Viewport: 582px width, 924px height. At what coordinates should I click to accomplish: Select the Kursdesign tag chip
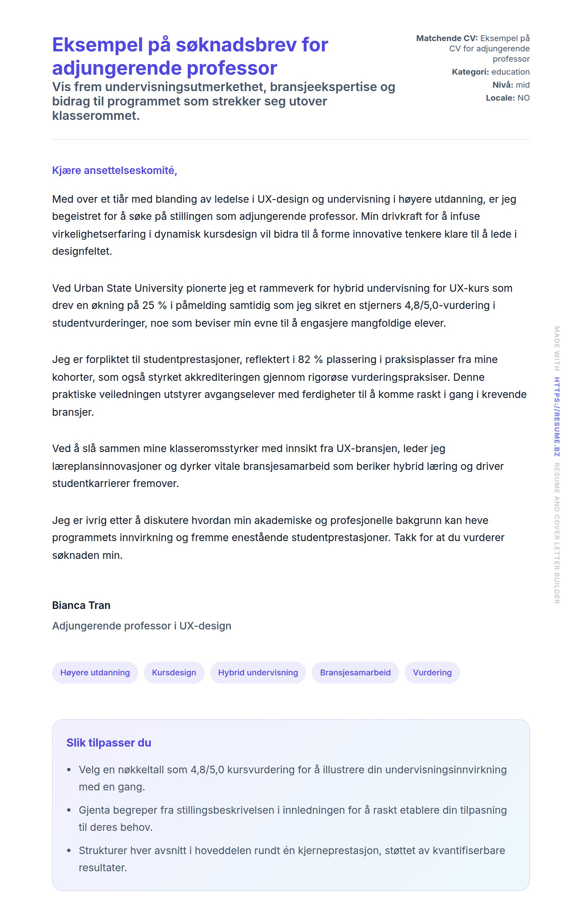click(174, 672)
